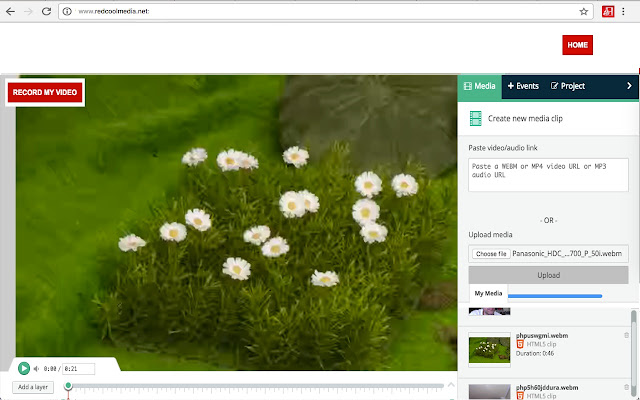The height and width of the screenshot is (400, 640).
Task: Go back using the browser back arrow
Action: click(10, 11)
